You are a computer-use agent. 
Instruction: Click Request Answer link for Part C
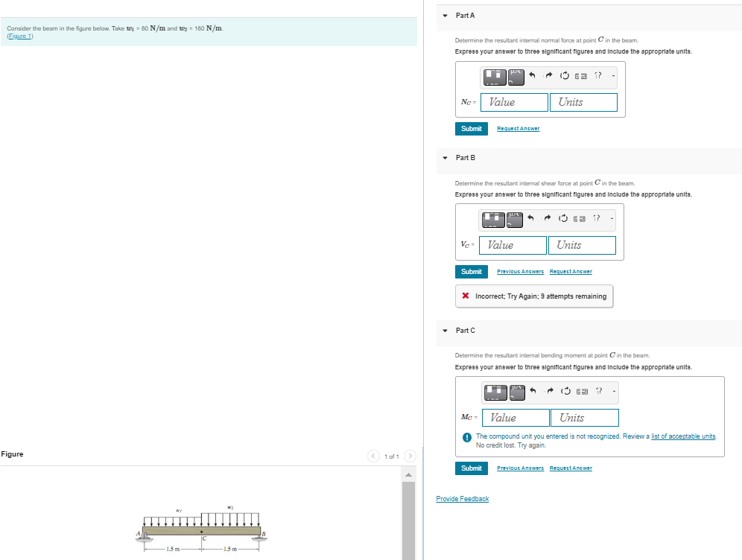[571, 468]
